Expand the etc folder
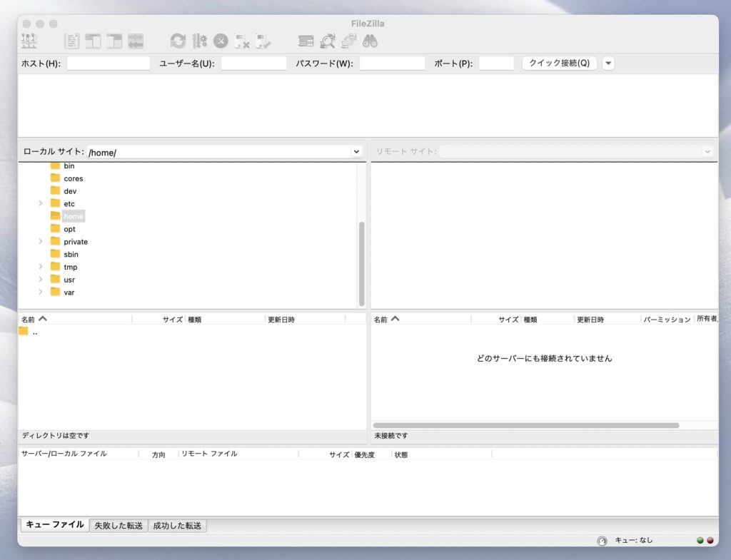This screenshot has width=731, height=560. coord(41,203)
